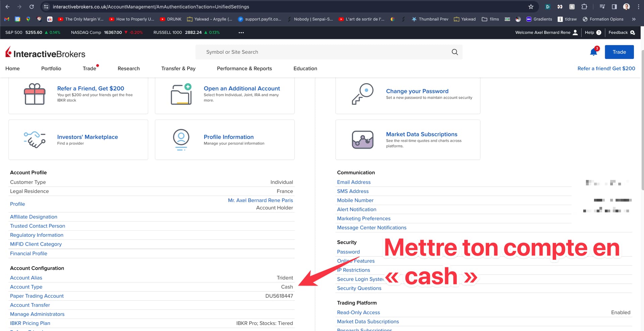Open the films bookmark folder

click(x=490, y=19)
